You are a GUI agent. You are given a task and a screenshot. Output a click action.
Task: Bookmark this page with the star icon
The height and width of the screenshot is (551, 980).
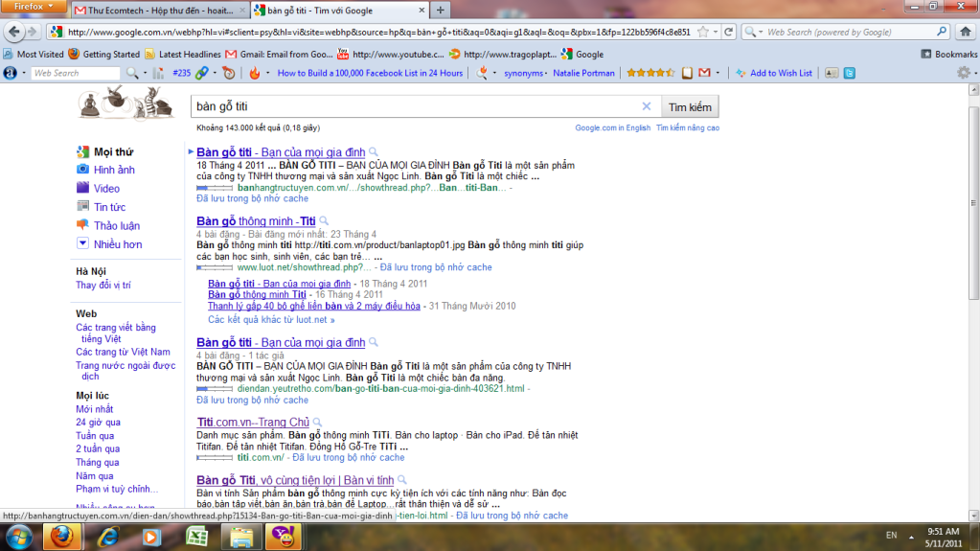point(703,32)
